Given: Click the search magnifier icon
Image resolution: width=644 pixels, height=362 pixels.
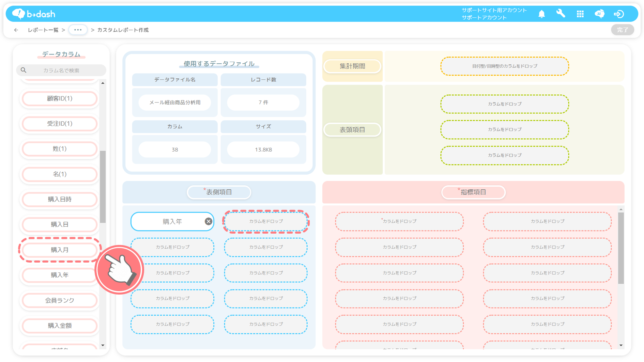Looking at the screenshot, I should (x=24, y=70).
